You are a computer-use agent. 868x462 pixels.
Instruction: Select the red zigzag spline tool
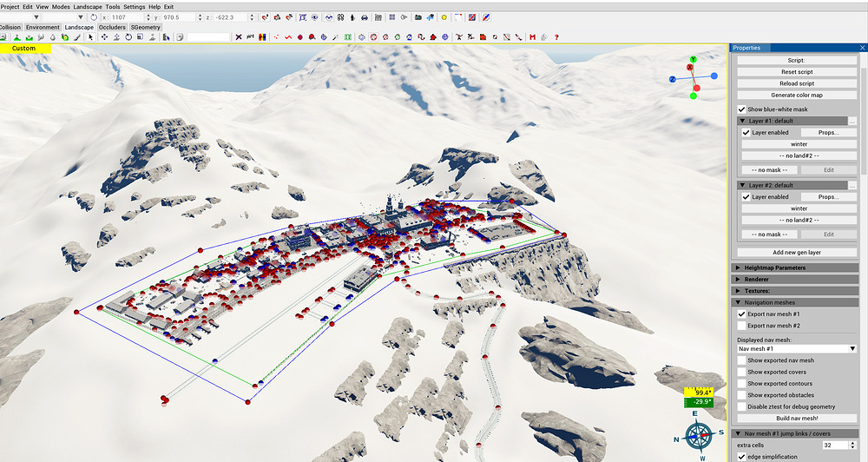pyautogui.click(x=288, y=37)
